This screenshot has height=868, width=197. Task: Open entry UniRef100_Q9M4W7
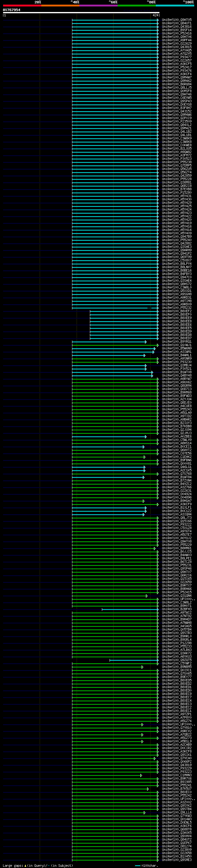(177, 78)
